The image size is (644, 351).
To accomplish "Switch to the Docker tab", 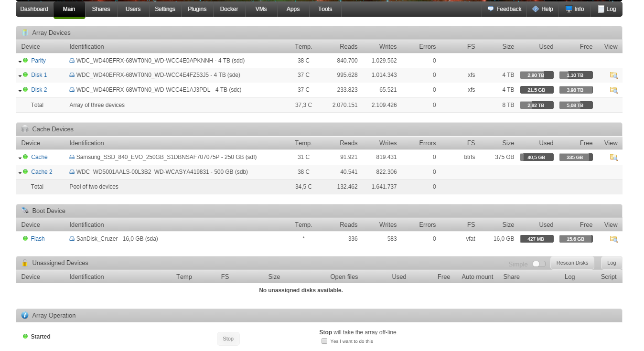I will point(229,9).
